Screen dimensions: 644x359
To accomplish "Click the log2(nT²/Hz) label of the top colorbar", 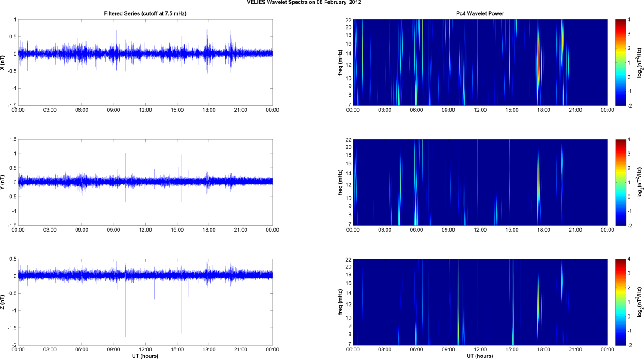I will coord(640,62).
